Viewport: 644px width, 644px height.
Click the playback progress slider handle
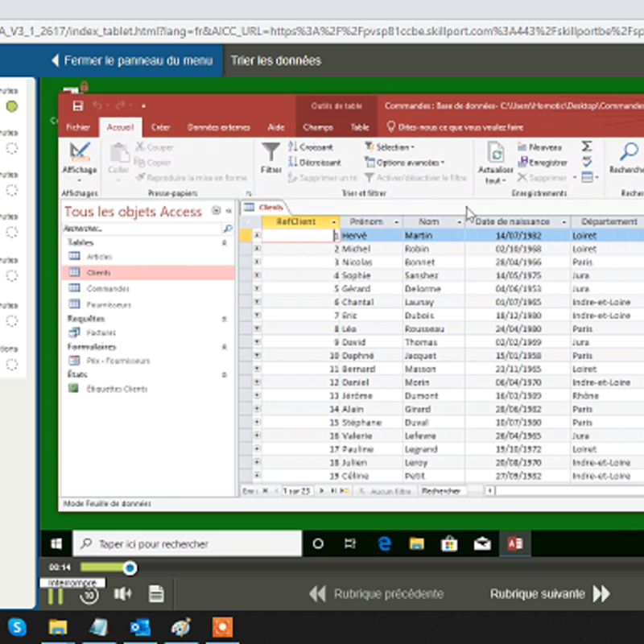coord(130,568)
